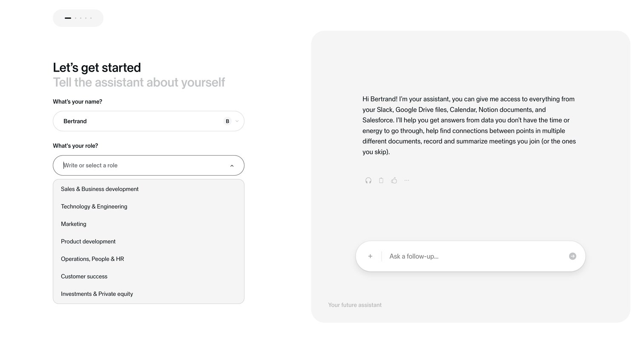This screenshot has height=347, width=644.
Task: Select Operations, People & HR option
Action: [x=149, y=259]
